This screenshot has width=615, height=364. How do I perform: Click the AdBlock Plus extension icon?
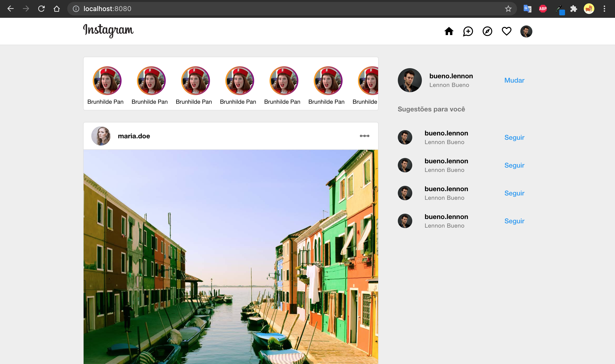[543, 9]
